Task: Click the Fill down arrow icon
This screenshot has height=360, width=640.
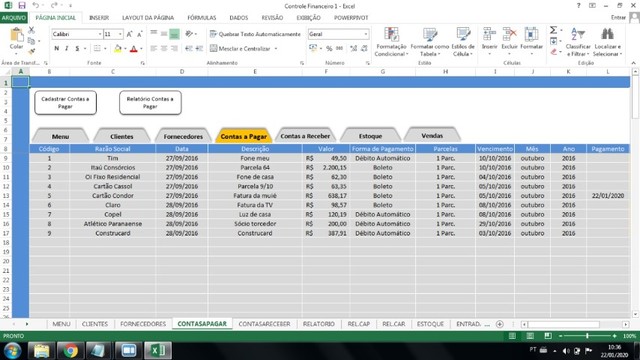Action: click(x=553, y=41)
